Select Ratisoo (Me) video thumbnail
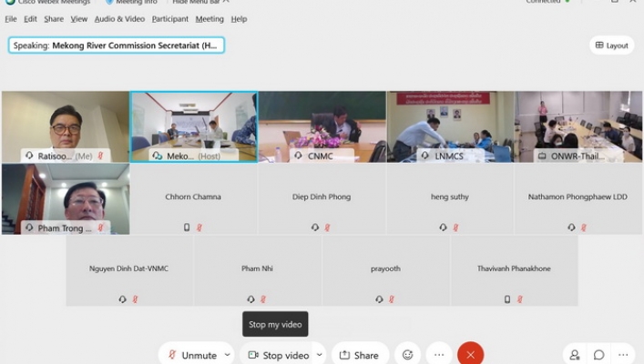644x364 pixels. pyautogui.click(x=66, y=126)
